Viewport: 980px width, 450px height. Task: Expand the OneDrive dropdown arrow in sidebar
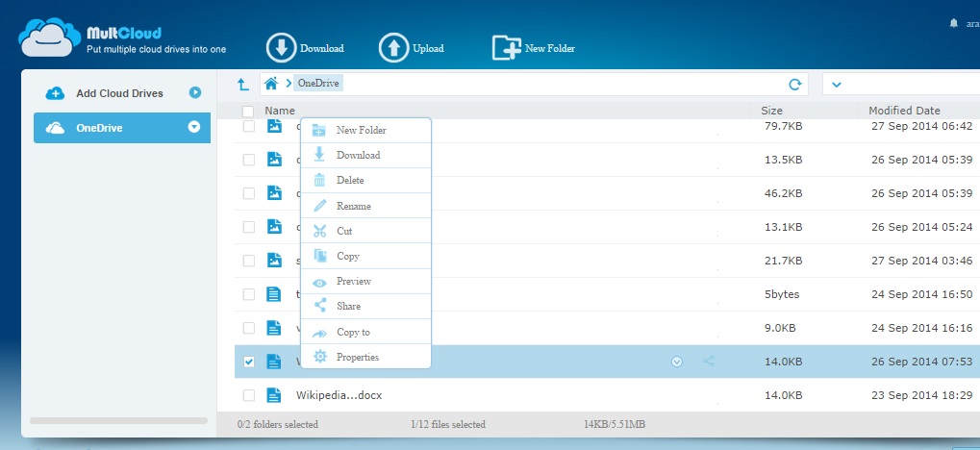point(194,127)
